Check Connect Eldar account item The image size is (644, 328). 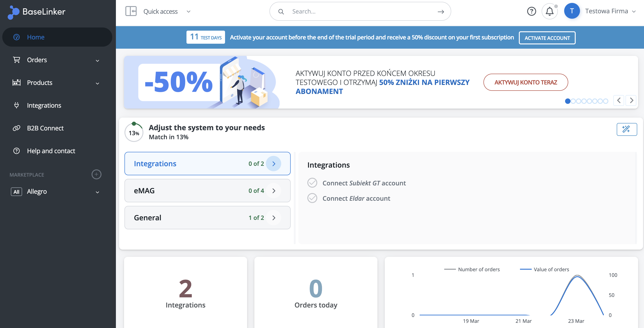tap(312, 198)
